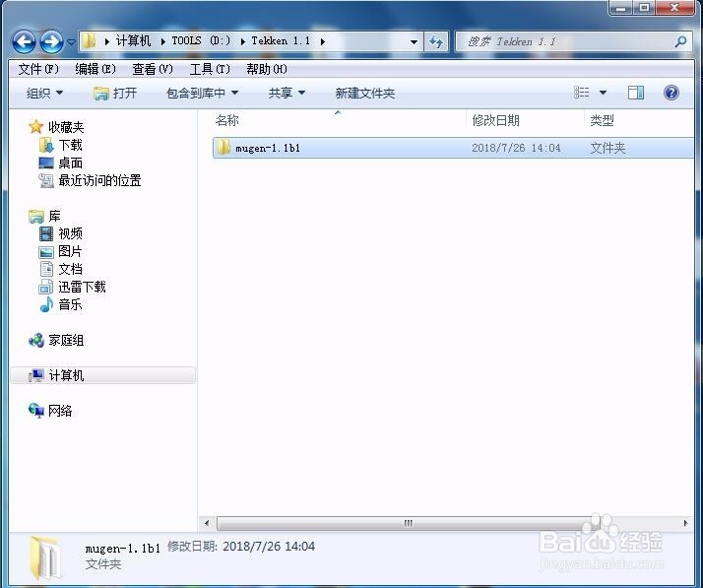This screenshot has height=588, width=703.
Task: Click the horizontal scrollbar thumb
Action: pos(407,523)
